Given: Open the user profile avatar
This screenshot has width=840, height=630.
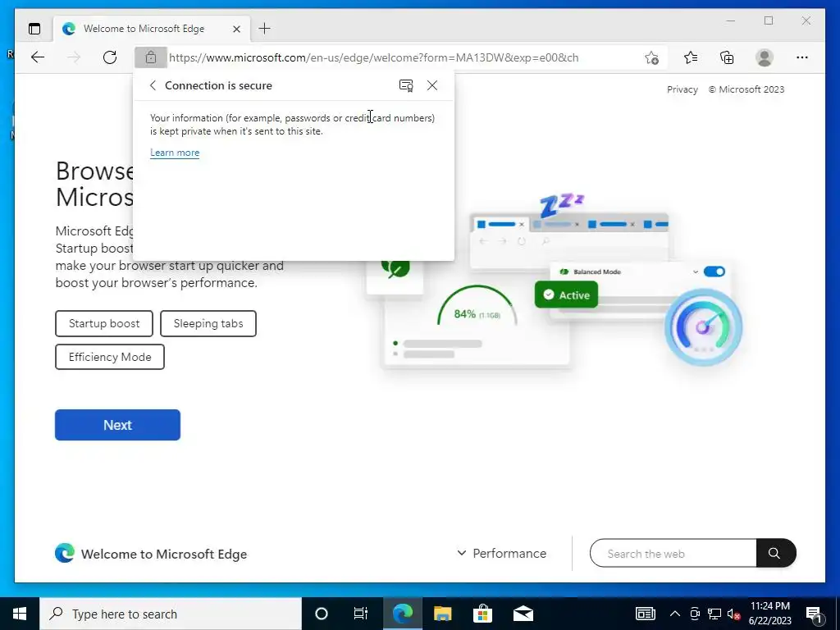Looking at the screenshot, I should coord(765,57).
